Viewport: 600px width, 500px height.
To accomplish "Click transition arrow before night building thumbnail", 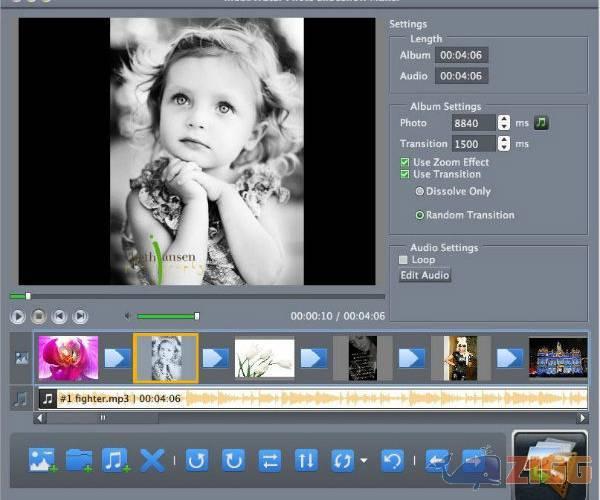I will point(509,358).
